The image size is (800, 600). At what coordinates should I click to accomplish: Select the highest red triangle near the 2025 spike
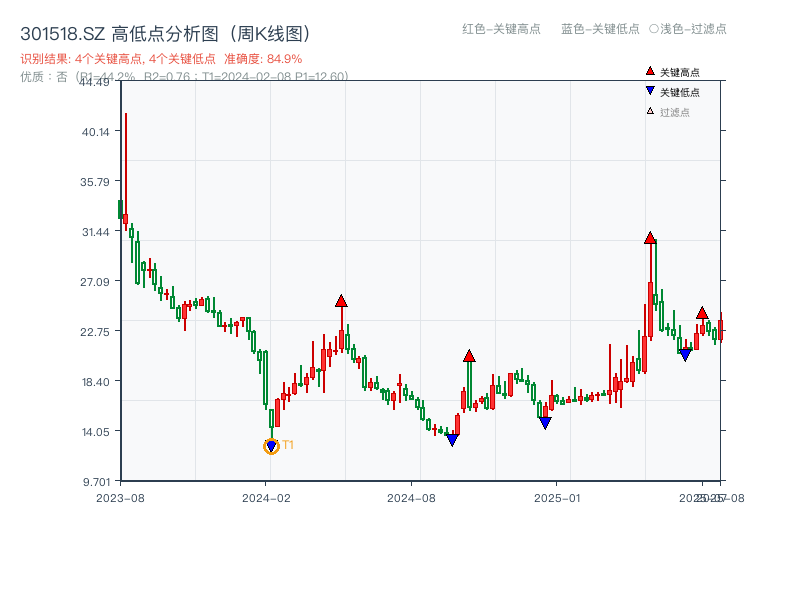click(650, 238)
